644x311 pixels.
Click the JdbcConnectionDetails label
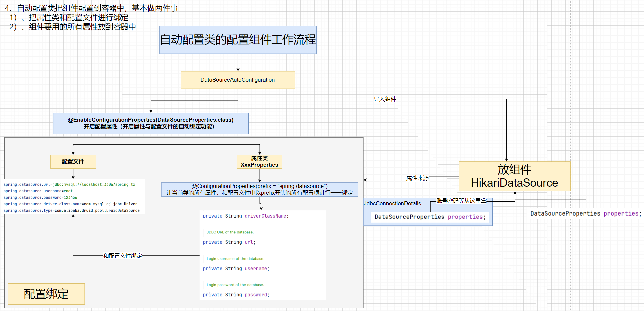tap(392, 204)
